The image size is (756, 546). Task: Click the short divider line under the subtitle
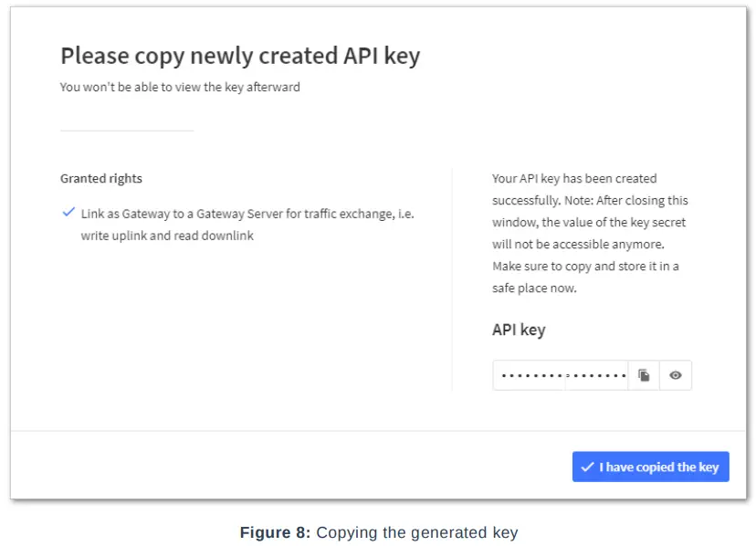(x=127, y=131)
